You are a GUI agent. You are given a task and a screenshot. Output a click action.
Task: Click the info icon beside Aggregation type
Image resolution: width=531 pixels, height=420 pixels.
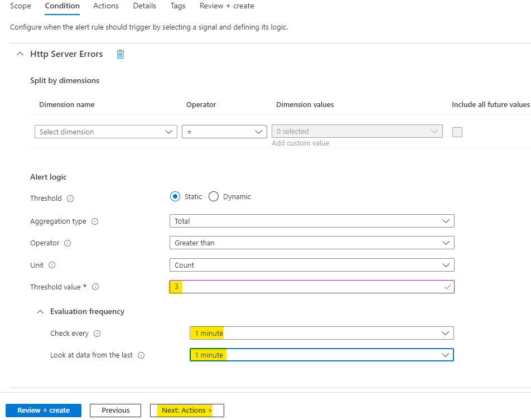coord(95,221)
